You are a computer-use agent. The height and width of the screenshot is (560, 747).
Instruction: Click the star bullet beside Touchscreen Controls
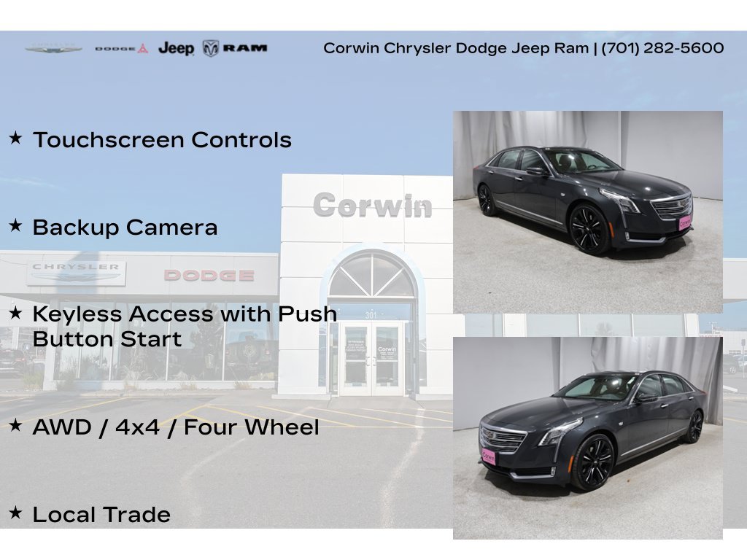pyautogui.click(x=16, y=139)
